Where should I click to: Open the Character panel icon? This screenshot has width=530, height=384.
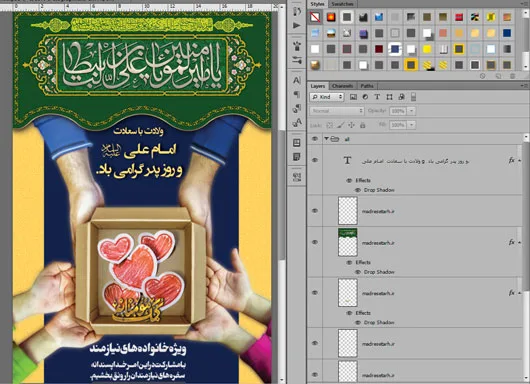coord(297,80)
